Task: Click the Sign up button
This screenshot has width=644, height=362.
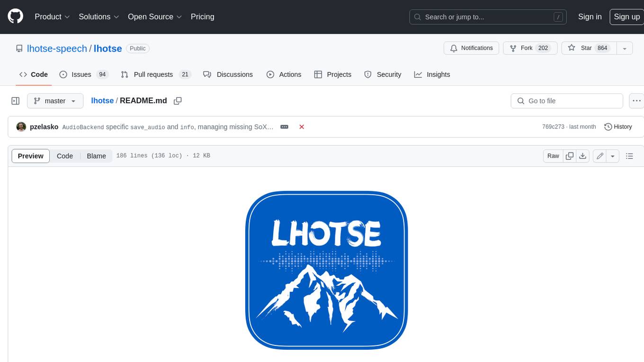Action: coord(626,17)
